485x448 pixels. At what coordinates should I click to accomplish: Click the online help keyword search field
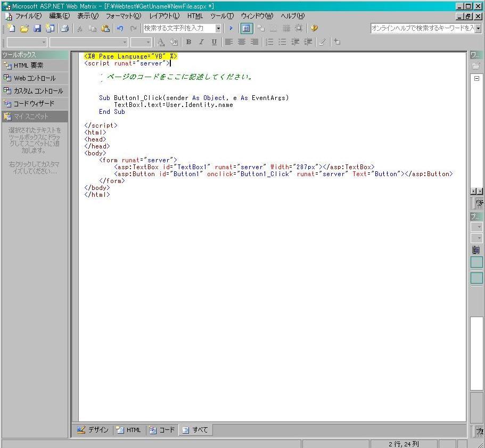[423, 28]
